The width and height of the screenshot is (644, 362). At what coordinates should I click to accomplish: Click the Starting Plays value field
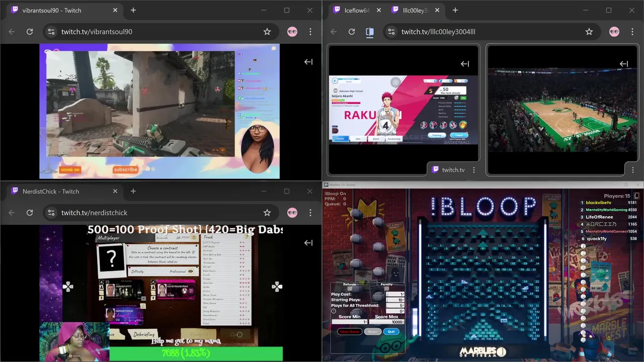[x=395, y=300]
